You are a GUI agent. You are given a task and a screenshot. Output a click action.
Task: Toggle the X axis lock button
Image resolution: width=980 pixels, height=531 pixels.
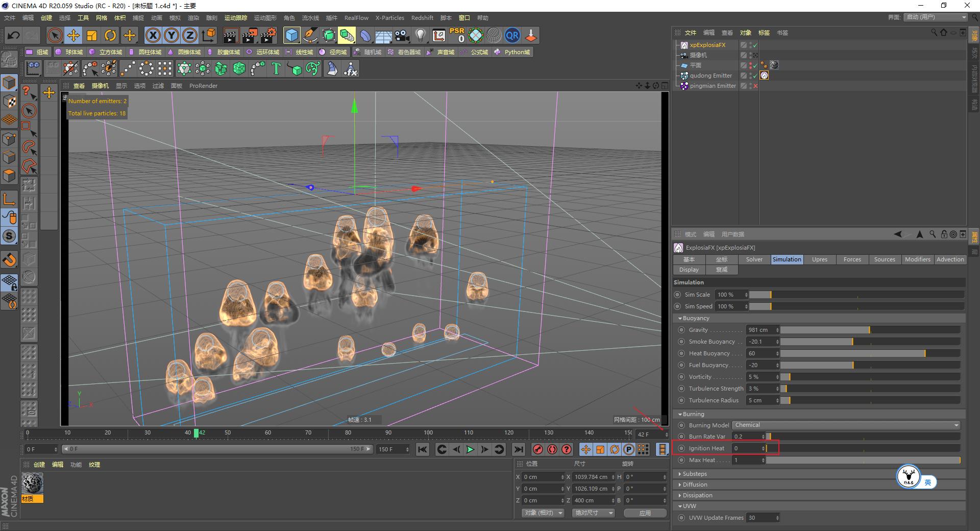pos(153,35)
